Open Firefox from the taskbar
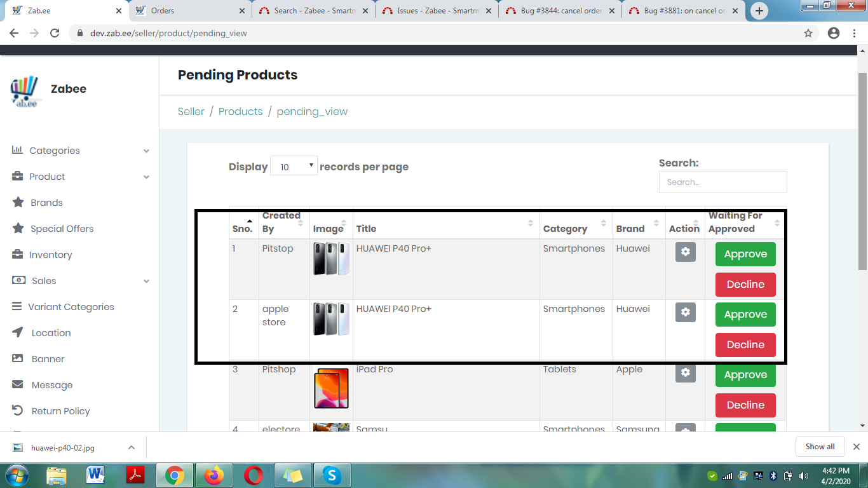This screenshot has width=868, height=488. (x=214, y=475)
